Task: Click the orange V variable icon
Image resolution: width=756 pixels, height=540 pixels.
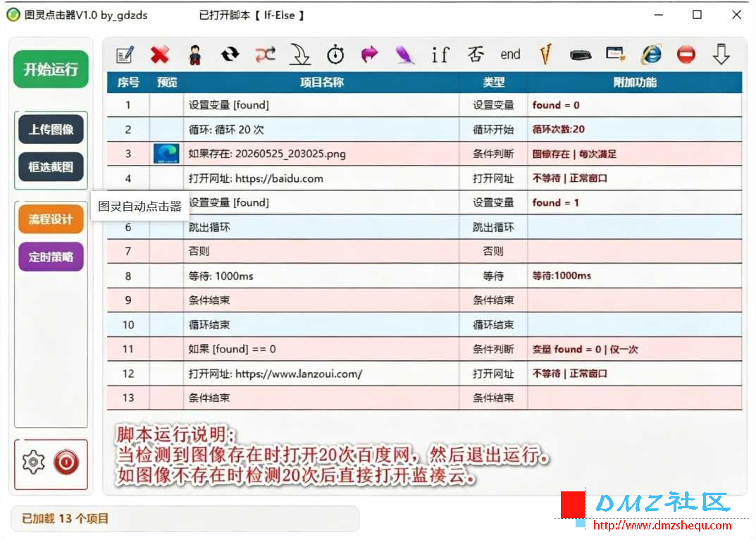Action: (545, 54)
